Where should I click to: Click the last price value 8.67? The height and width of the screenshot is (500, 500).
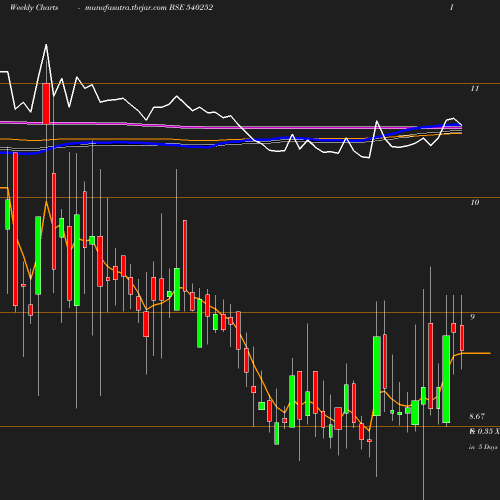477,416
